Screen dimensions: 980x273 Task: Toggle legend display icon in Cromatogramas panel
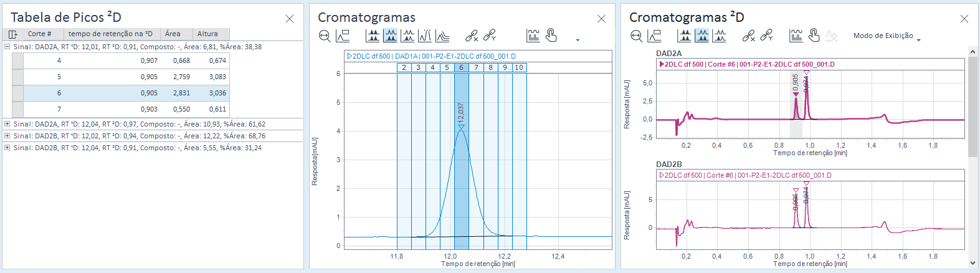(343, 36)
